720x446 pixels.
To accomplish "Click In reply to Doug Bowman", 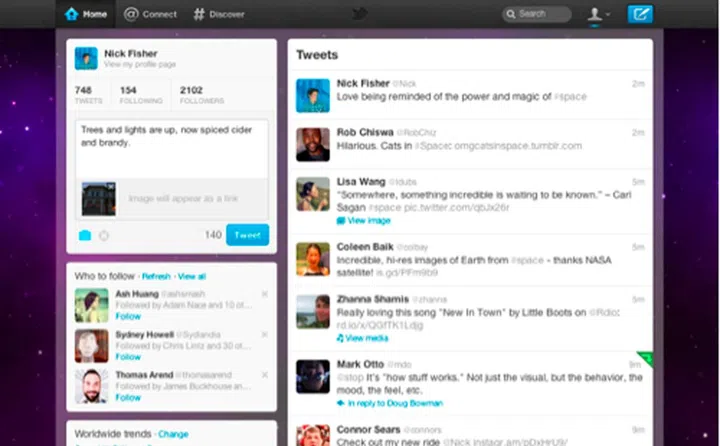I will click(x=390, y=403).
